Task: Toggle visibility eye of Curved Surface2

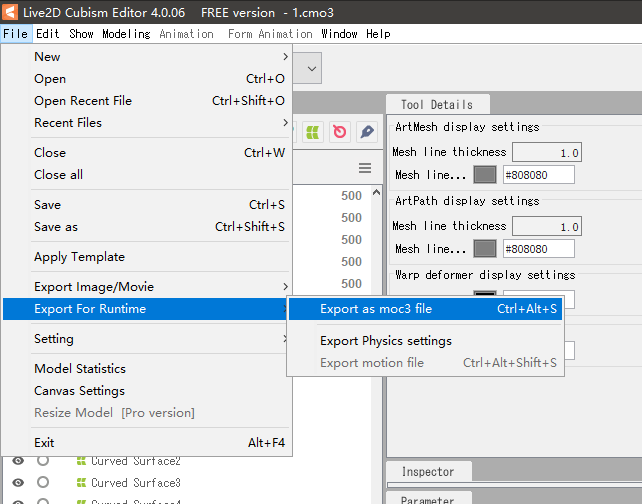Action: [x=18, y=461]
